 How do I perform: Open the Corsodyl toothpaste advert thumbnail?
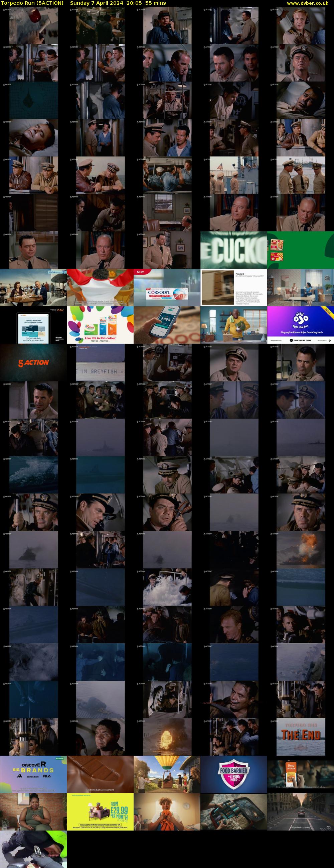167,288
